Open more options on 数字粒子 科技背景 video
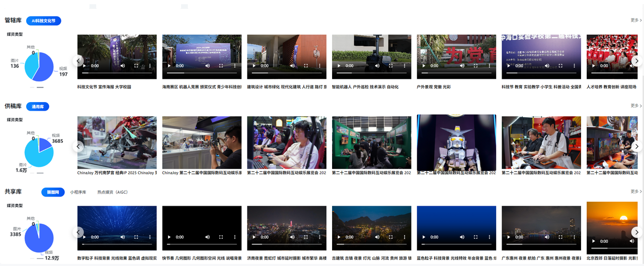The height and width of the screenshot is (266, 644). (x=150, y=237)
